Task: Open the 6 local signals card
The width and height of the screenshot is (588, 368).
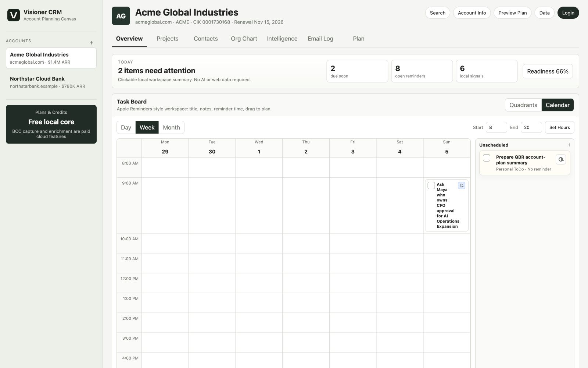Action: click(487, 71)
